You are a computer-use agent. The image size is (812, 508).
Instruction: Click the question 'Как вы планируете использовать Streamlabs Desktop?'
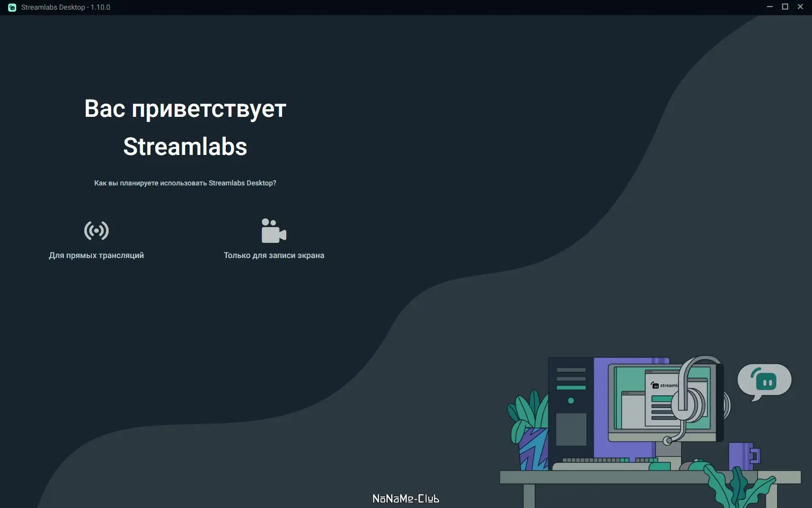click(x=185, y=183)
